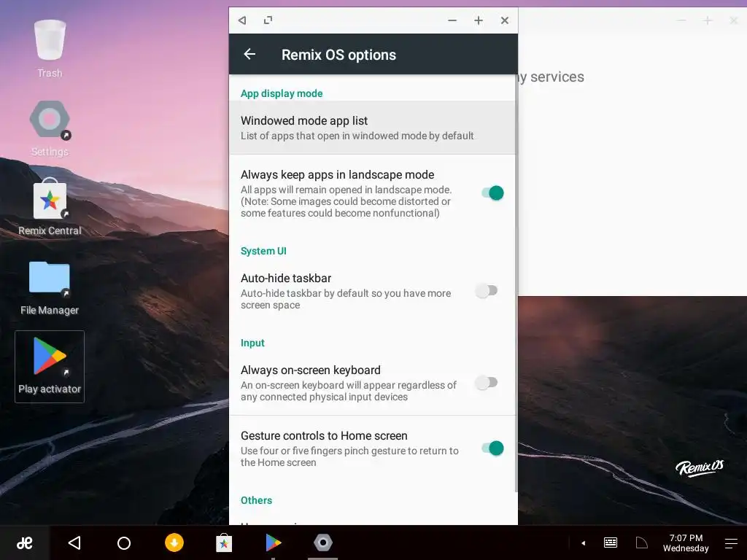Toggle fullscreen mode icon in window title bar
This screenshot has width=747, height=560.
[x=268, y=20]
